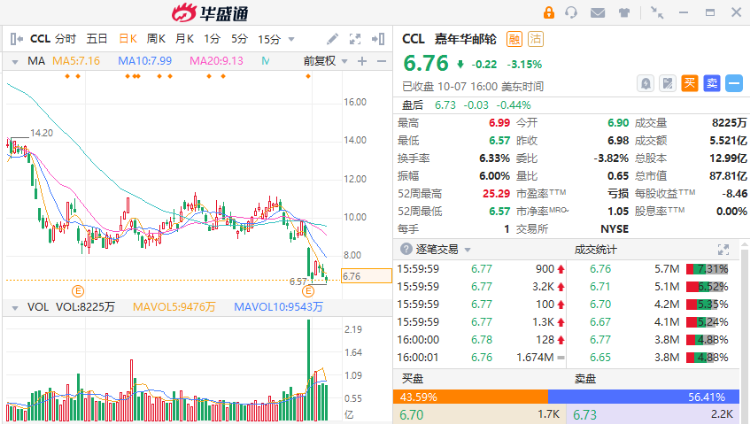Switch to 分时 intraday chart
The height and width of the screenshot is (424, 750).
(x=65, y=39)
